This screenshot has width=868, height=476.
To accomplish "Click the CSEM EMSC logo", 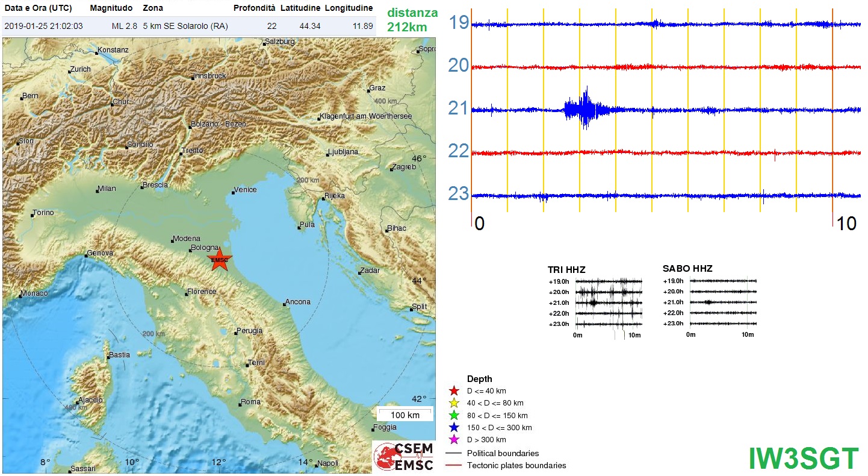I will (x=404, y=456).
